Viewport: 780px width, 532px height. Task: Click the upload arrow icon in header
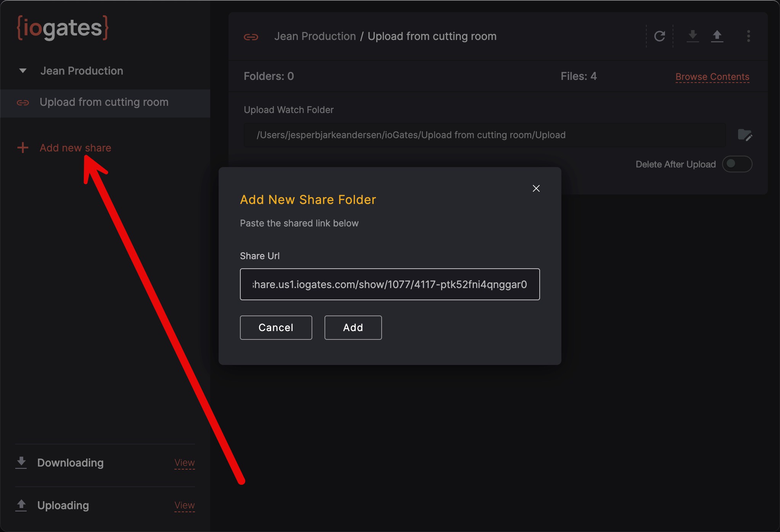click(717, 36)
